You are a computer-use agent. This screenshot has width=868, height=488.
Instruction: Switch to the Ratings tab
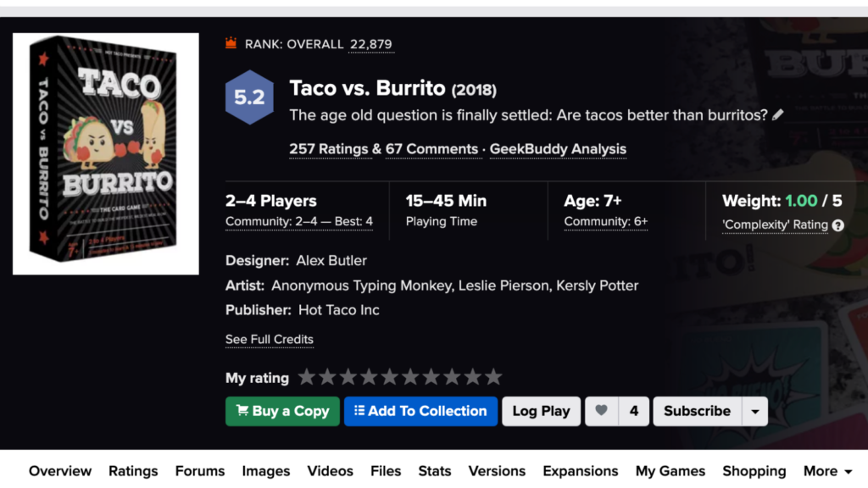point(133,471)
